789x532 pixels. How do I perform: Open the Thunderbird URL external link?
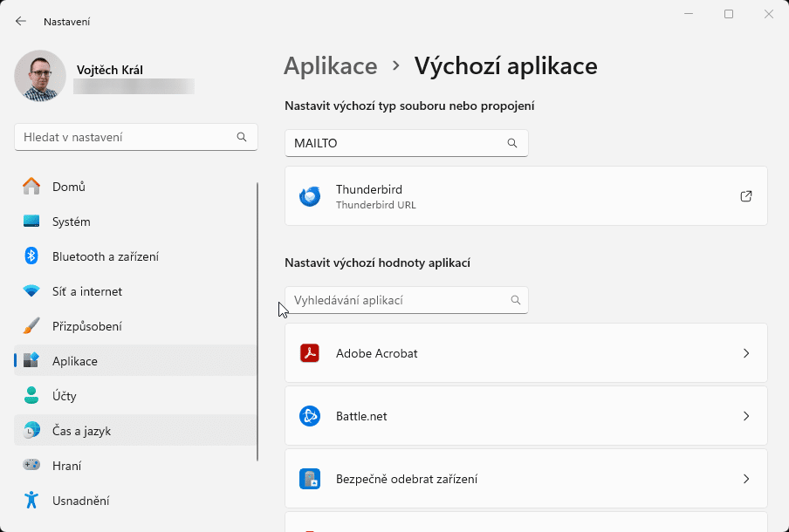click(x=746, y=196)
